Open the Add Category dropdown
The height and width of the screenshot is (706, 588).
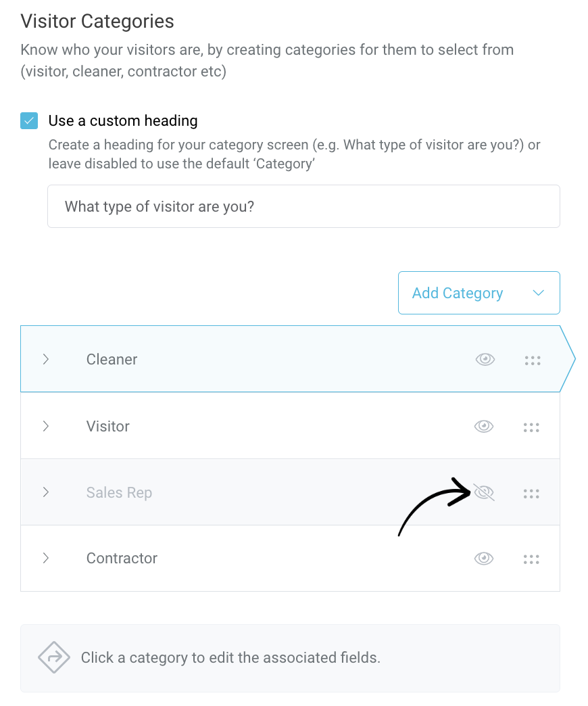(479, 293)
